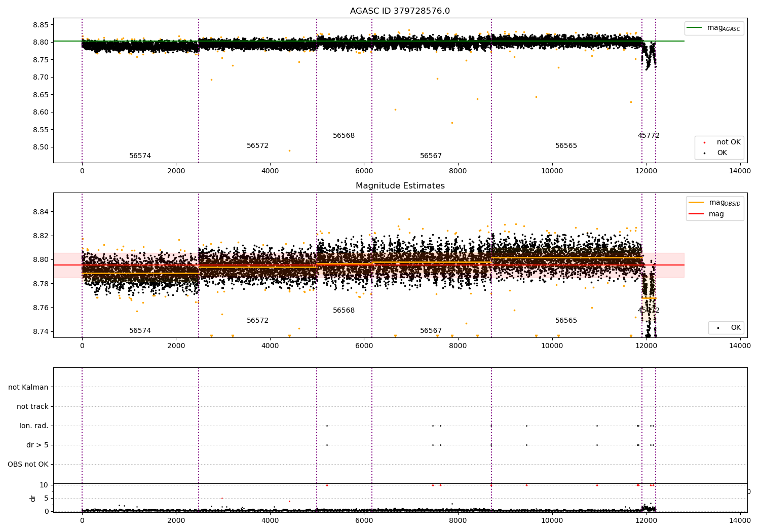
Task: Click obsid label 56574 in top plot
Action: pos(140,156)
